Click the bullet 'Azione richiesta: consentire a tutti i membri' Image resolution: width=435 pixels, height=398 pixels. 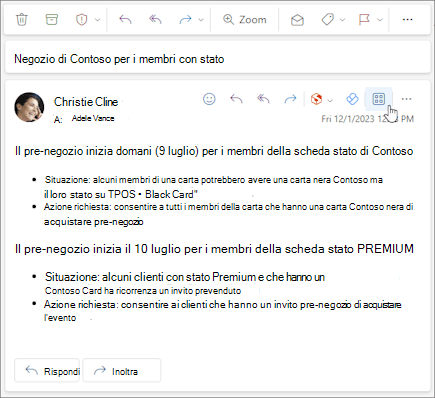229,207
